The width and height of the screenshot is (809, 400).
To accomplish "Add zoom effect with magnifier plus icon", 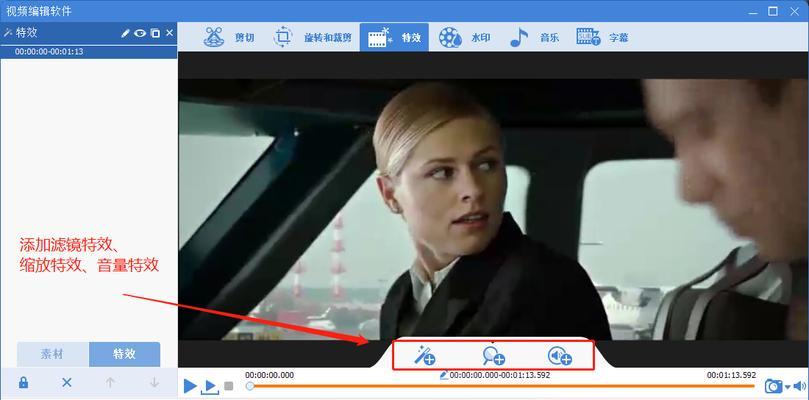I will (x=493, y=356).
